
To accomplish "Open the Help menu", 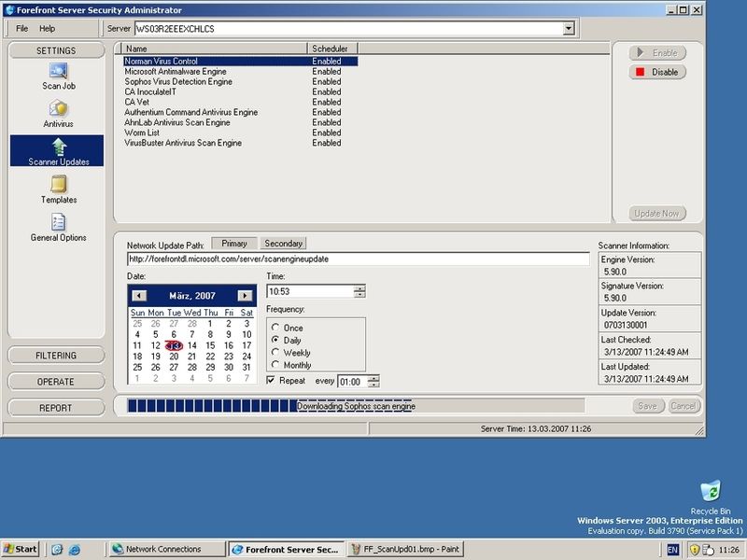I will [x=48, y=29].
